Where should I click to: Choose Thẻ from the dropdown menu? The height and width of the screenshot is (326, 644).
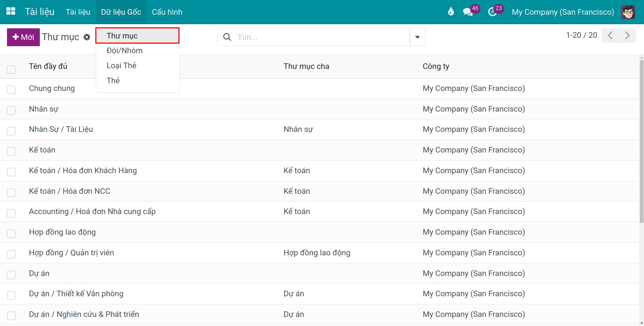[137, 81]
